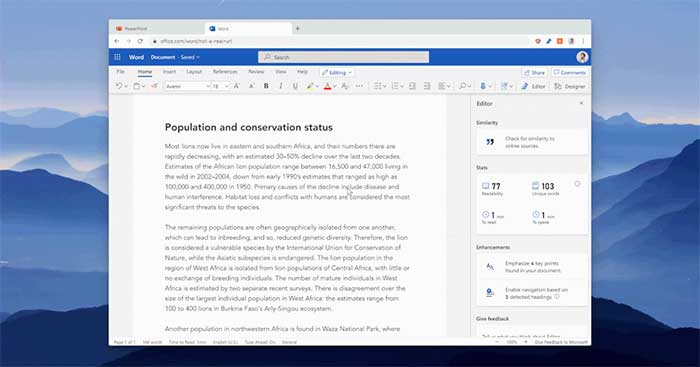Expand the Paste dropdown arrow
This screenshot has height=367, width=700.
(x=144, y=86)
